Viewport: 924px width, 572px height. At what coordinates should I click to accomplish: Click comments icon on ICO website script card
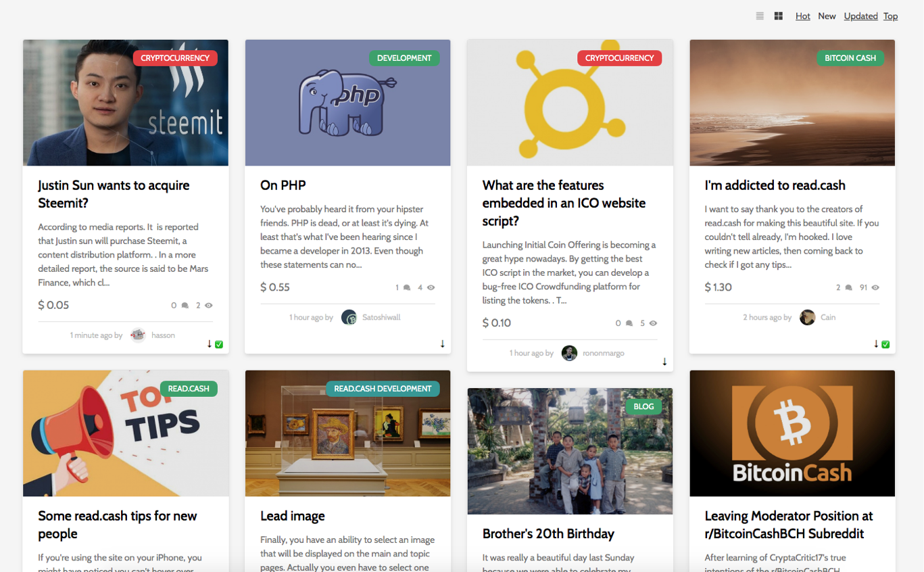point(629,323)
